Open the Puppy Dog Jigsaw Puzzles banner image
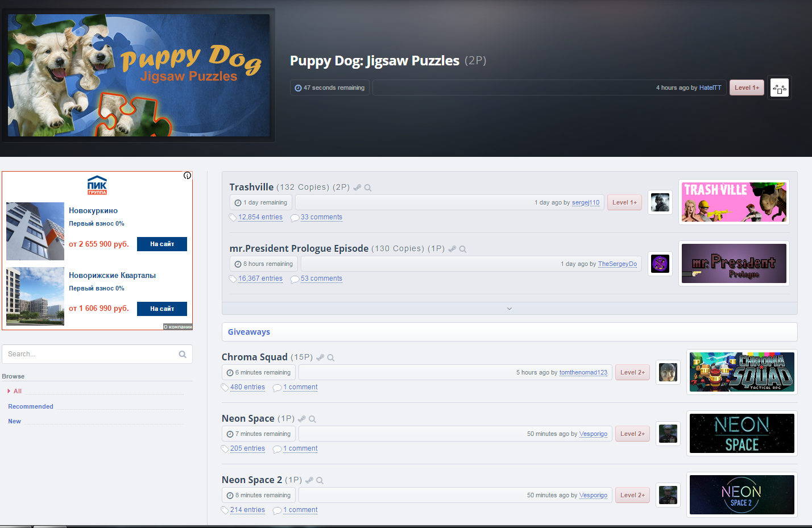Screen dimensions: 812x528 139,75
